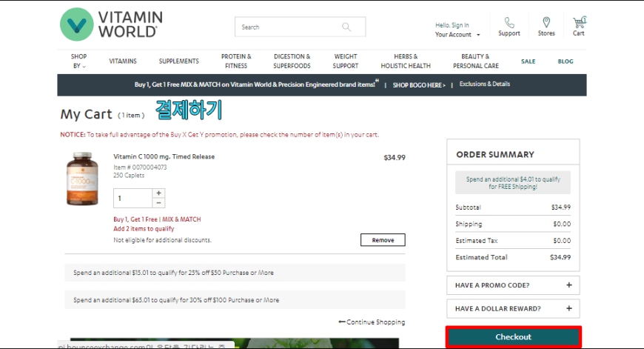The height and width of the screenshot is (349, 644).
Task: Open the Vitamin C 1000 mg product title
Action: coord(164,156)
